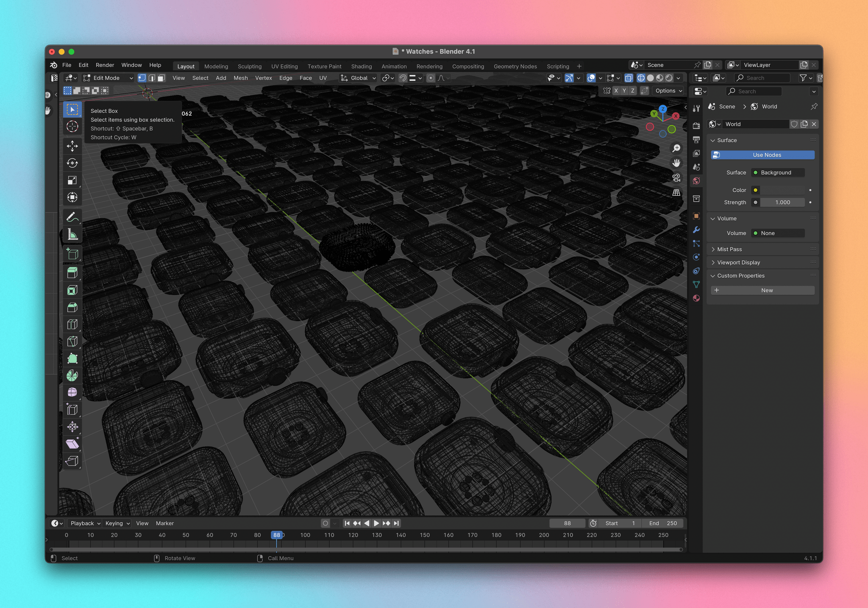The height and width of the screenshot is (608, 868).
Task: Switch to the Shading workspace tab
Action: [361, 67]
